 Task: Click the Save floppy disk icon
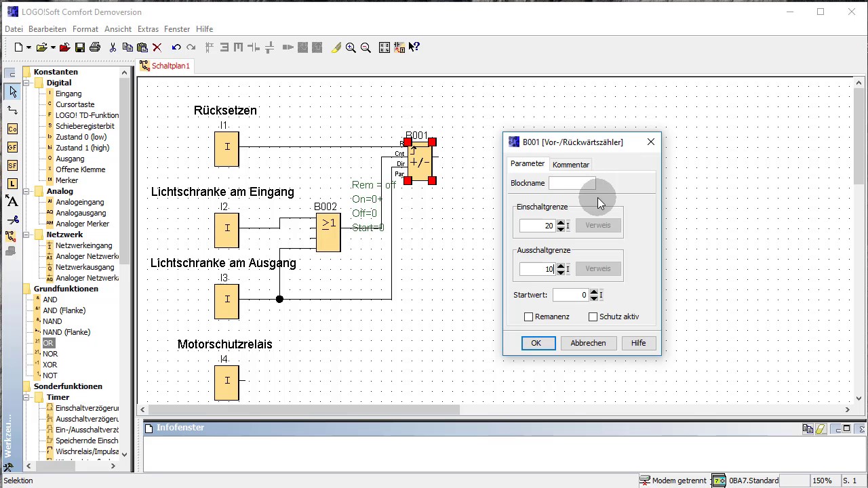(80, 47)
